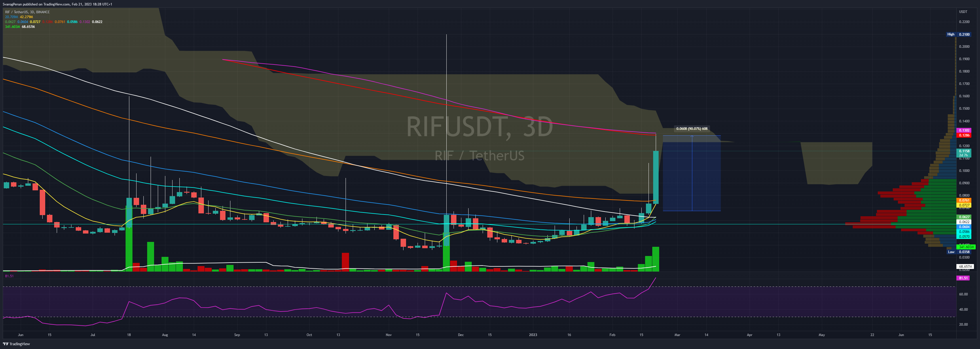
Task: Click the green 341.603M volume legend value
Action: pos(12,27)
